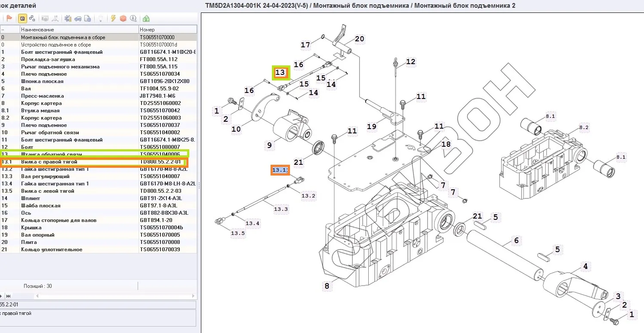Click right arrow of horizontal scrollbar
Image resolution: width=644 pixels, height=333 pixels.
click(x=194, y=296)
